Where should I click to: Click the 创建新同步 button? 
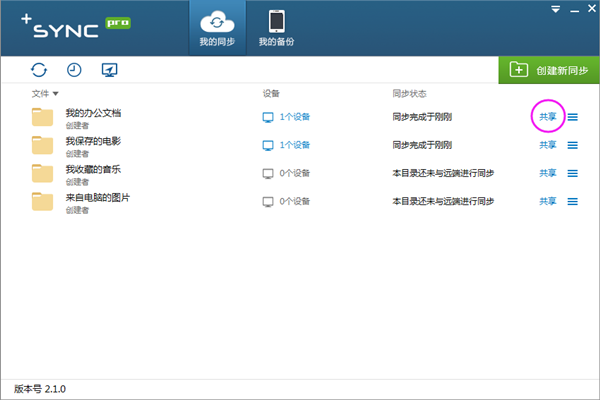point(549,70)
